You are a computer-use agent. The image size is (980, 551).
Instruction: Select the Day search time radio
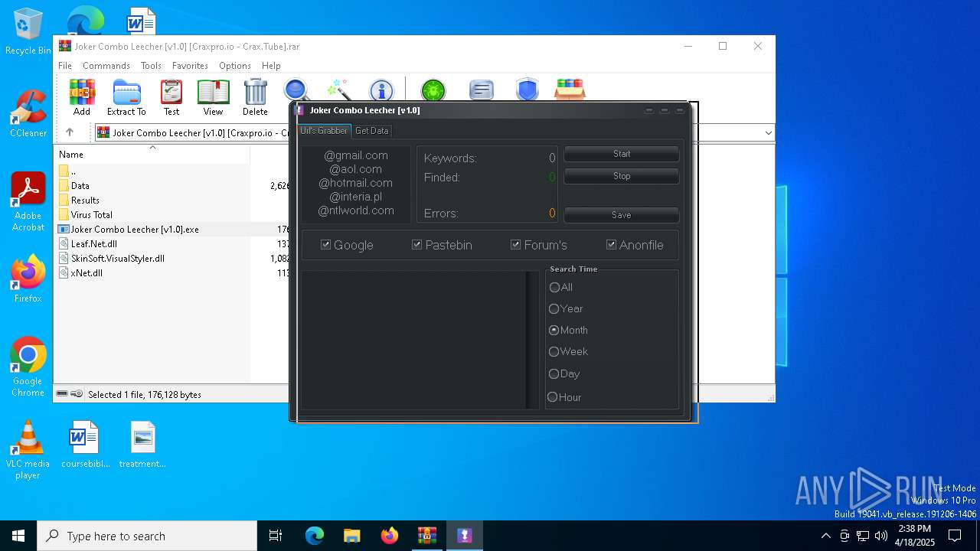(554, 374)
